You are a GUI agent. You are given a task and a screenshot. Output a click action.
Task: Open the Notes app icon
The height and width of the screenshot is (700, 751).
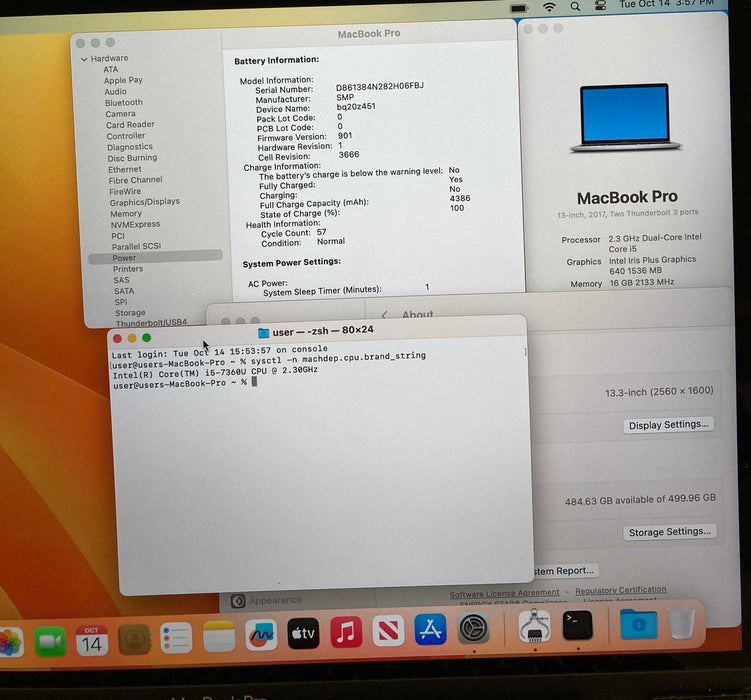click(x=218, y=636)
